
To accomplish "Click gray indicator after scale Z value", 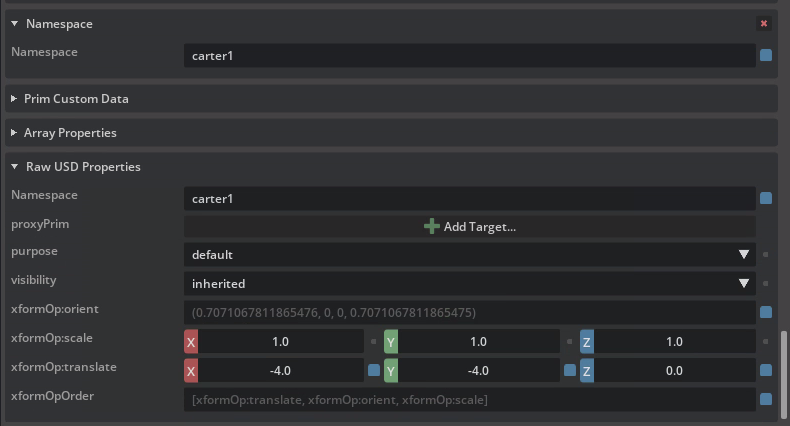I will [x=766, y=341].
